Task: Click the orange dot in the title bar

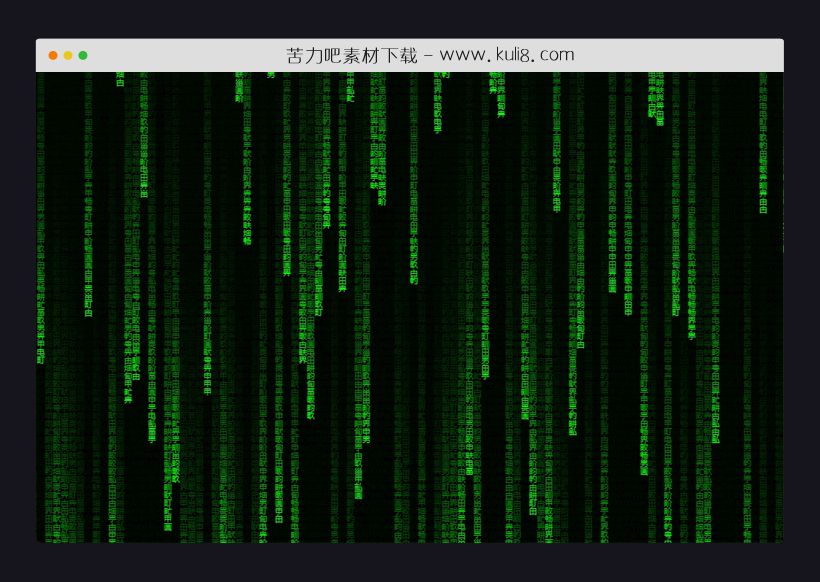Action: tap(53, 55)
